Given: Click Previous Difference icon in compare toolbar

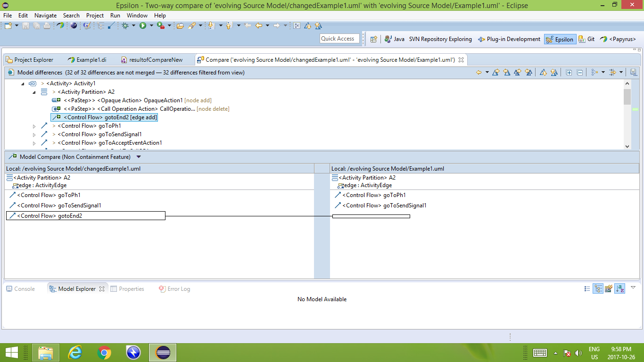Looking at the screenshot, I should coord(554,73).
